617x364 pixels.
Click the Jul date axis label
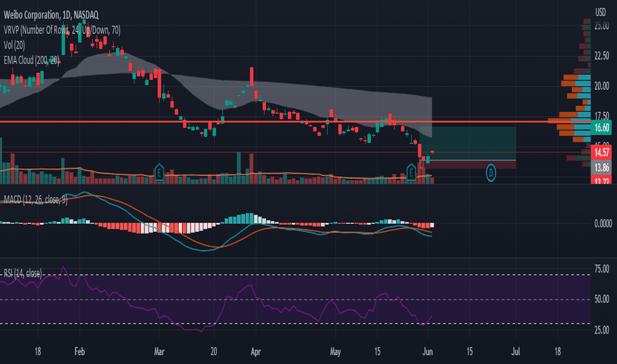(x=516, y=351)
